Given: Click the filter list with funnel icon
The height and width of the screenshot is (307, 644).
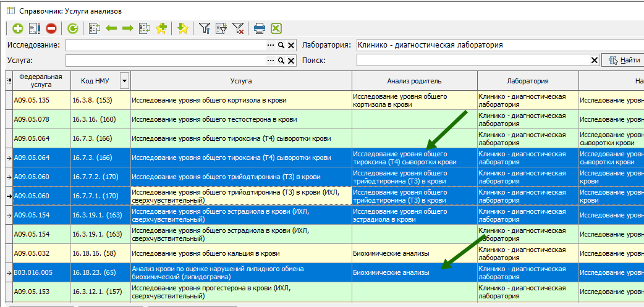Looking at the screenshot, I should (x=221, y=28).
